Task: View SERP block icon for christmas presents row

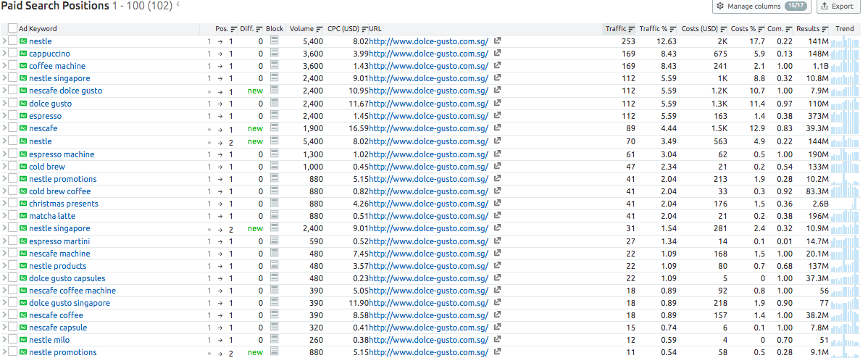Action: click(275, 203)
